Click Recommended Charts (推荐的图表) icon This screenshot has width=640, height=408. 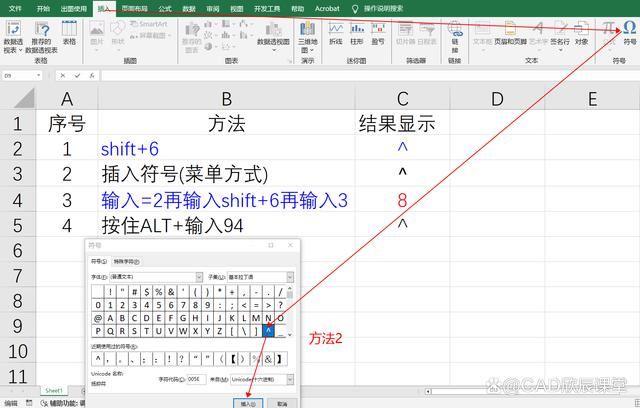click(x=191, y=38)
